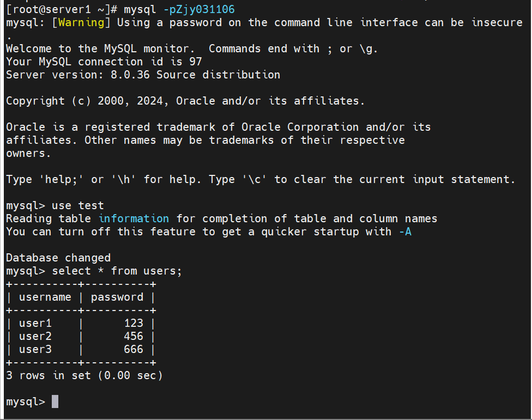Click the last mysql> prompt text
Viewport: 532px width, 420px height.
pyautogui.click(x=26, y=402)
